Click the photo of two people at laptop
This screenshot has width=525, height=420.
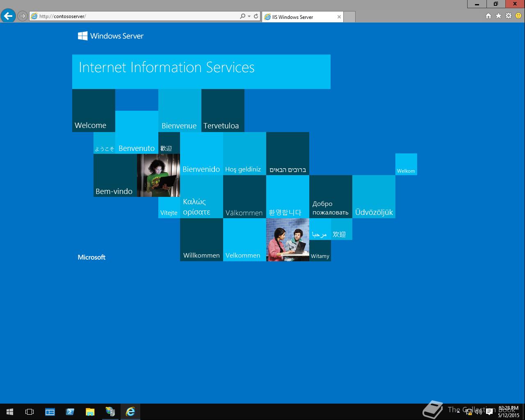pyautogui.click(x=288, y=240)
